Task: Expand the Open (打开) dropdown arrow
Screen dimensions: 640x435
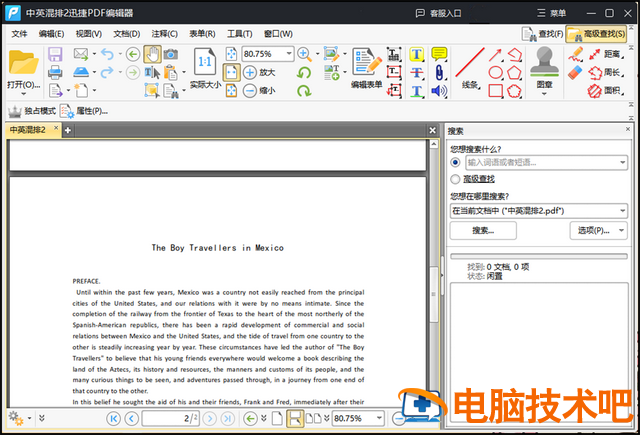Action: click(x=23, y=94)
